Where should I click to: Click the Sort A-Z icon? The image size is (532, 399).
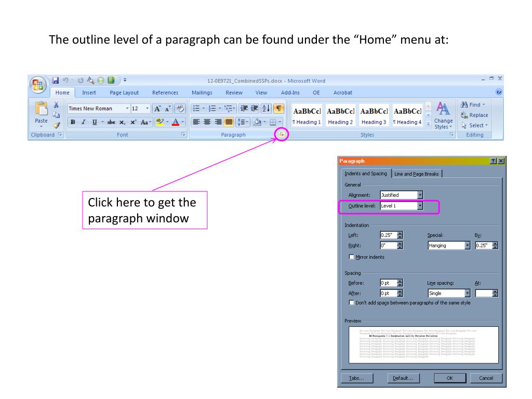267,109
